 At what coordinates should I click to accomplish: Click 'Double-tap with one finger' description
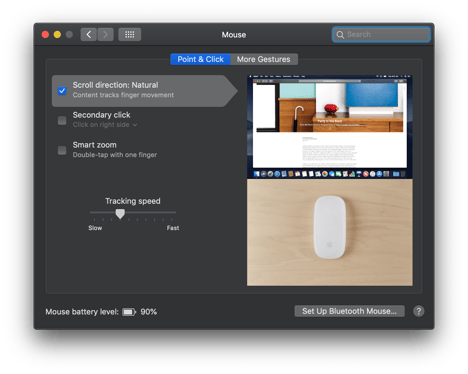click(x=115, y=155)
